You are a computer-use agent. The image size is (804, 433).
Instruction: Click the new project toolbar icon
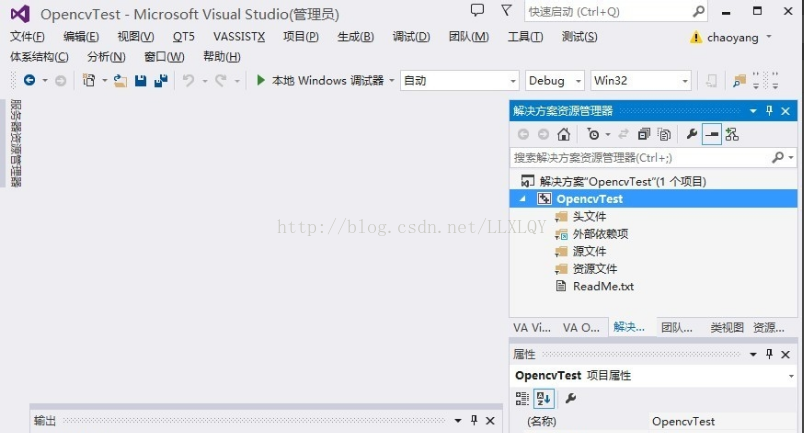(89, 81)
